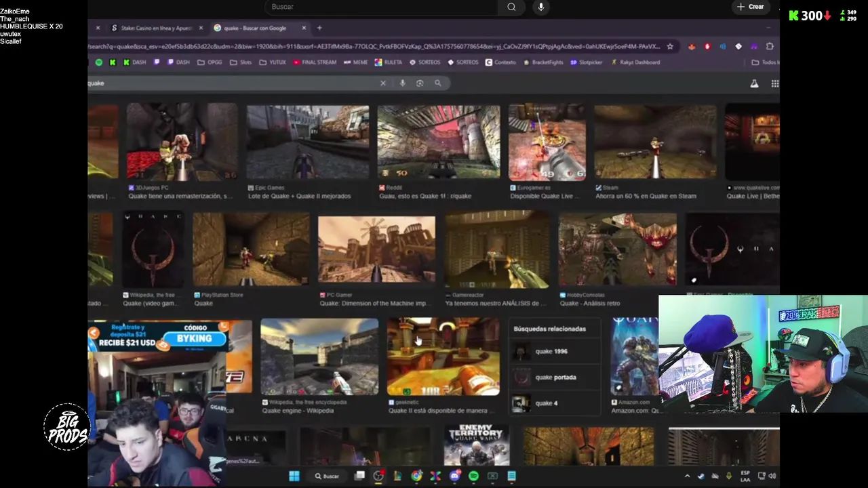Viewport: 868px width, 488px height.
Task: Open the Rakyz Dashboard bookmark
Action: coord(635,62)
